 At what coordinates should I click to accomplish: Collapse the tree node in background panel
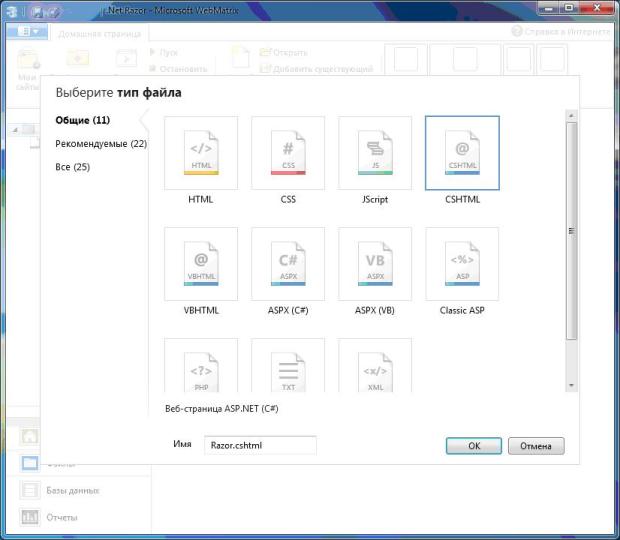[x=15, y=130]
